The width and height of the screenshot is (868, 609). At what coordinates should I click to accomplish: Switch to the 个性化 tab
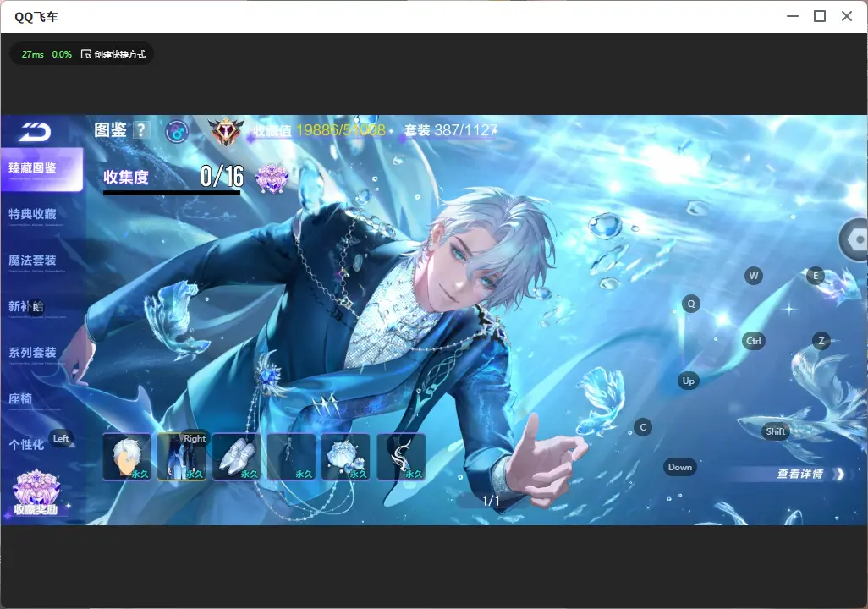[x=26, y=445]
